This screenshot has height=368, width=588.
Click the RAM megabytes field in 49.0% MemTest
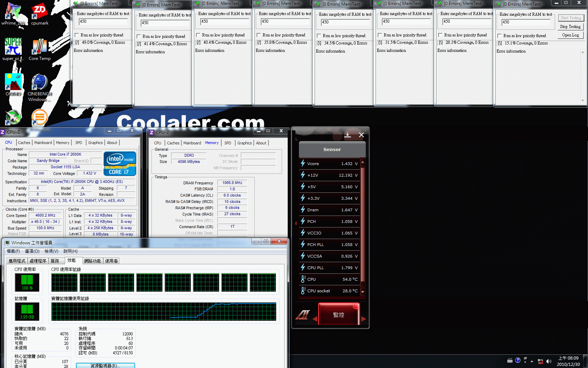coord(103,21)
